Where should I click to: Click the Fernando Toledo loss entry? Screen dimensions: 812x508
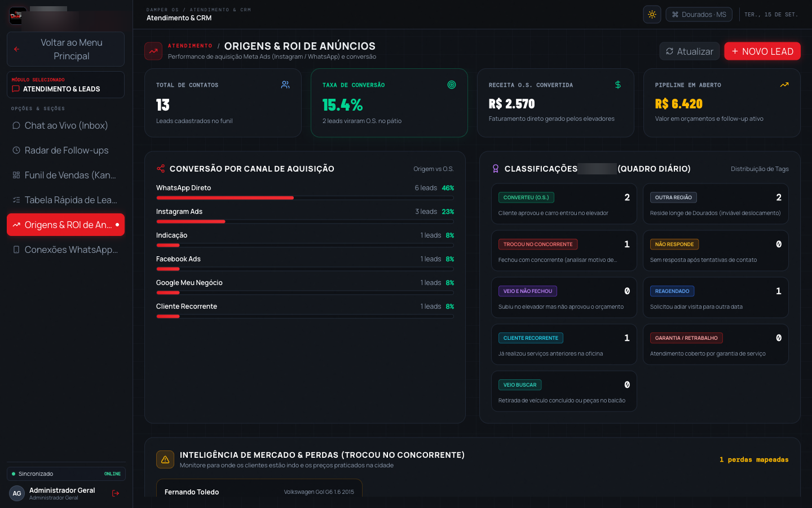coord(259,489)
